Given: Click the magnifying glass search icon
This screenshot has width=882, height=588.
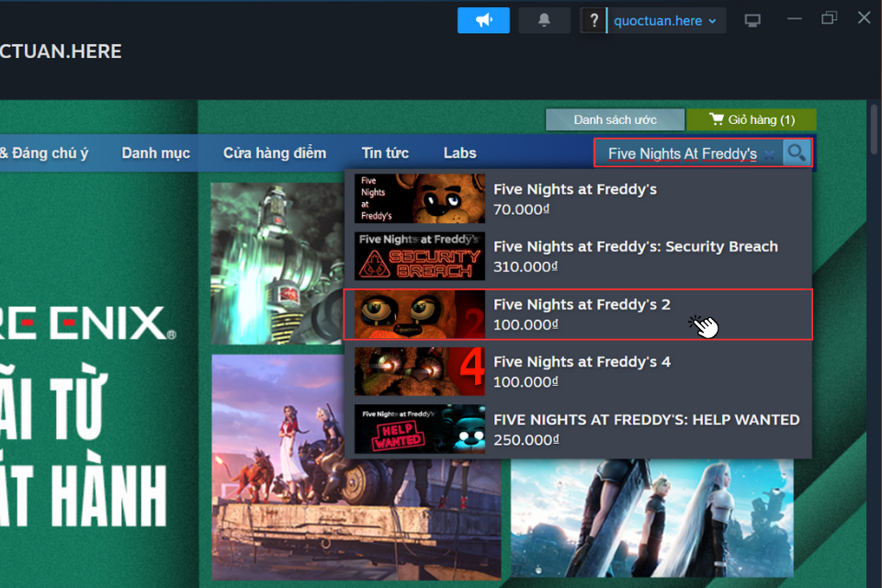Looking at the screenshot, I should click(797, 153).
